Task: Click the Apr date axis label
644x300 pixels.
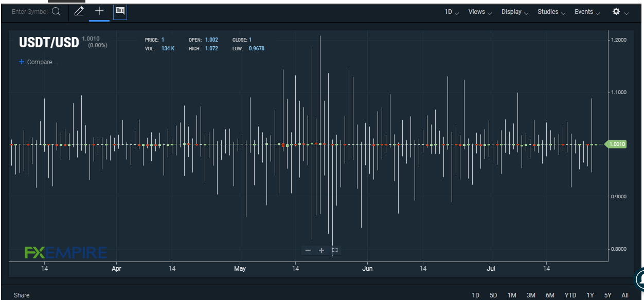Action: 116,269
